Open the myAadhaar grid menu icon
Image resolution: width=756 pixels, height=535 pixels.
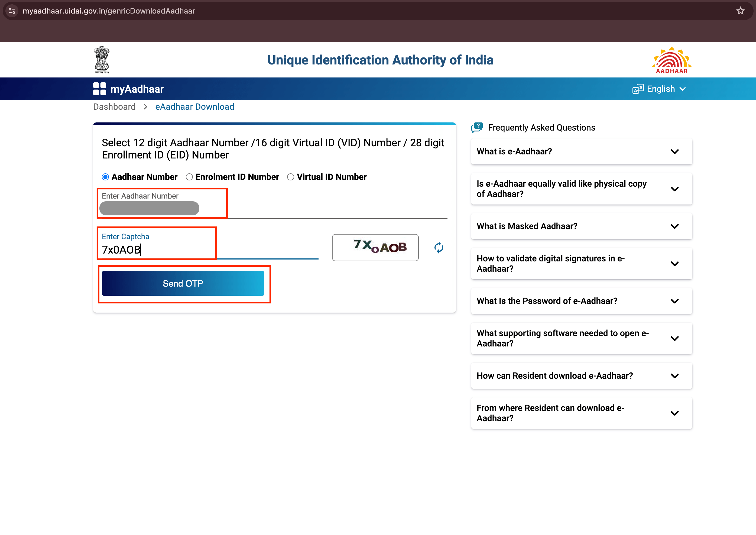click(x=99, y=89)
